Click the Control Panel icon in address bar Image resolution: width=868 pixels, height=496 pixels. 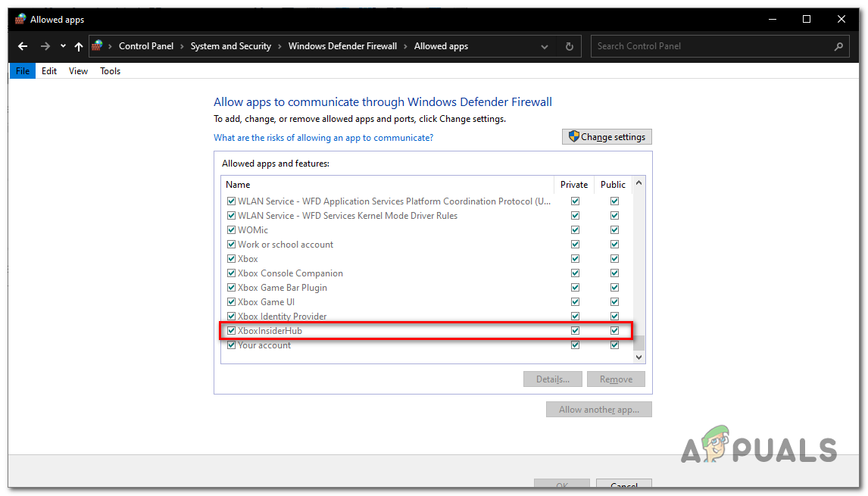(98, 46)
